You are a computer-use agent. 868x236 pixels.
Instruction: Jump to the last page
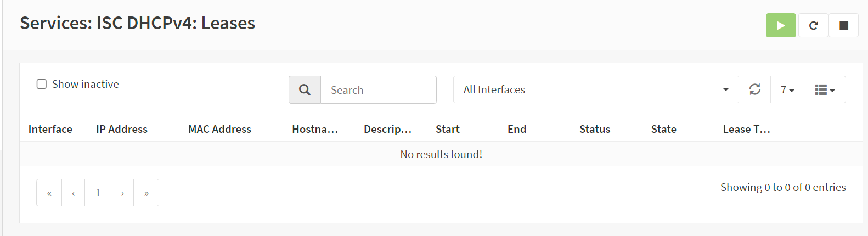pos(146,193)
